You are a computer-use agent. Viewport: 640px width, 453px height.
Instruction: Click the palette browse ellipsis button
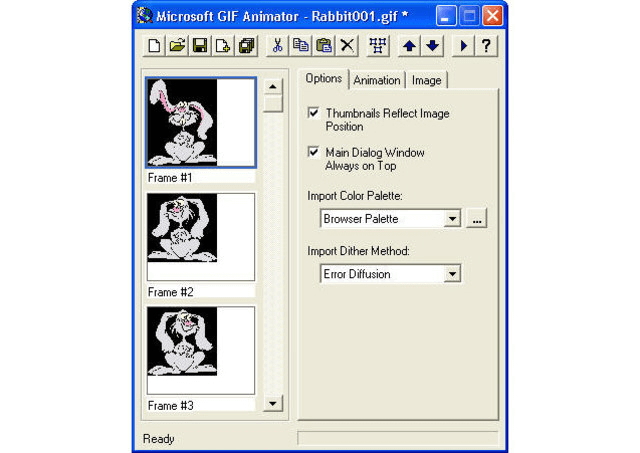[x=477, y=218]
